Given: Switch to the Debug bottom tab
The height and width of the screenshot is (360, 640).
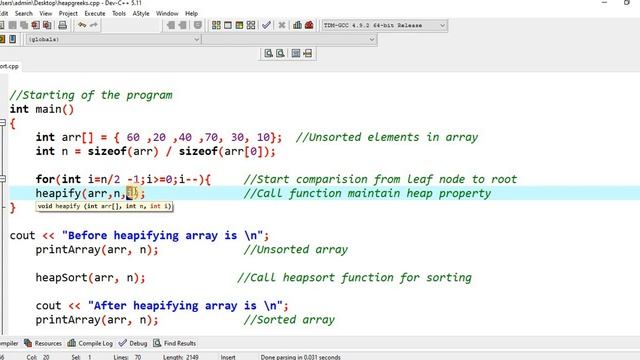Looking at the screenshot, I should click(x=133, y=343).
